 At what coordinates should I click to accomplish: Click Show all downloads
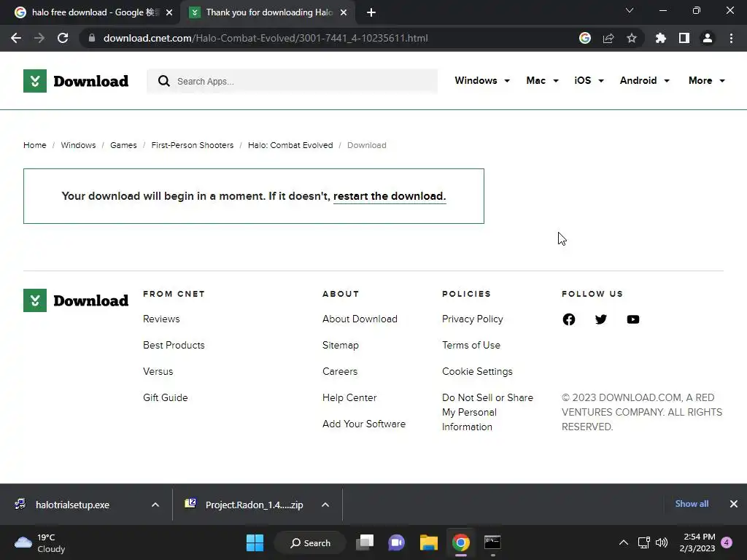(x=692, y=504)
